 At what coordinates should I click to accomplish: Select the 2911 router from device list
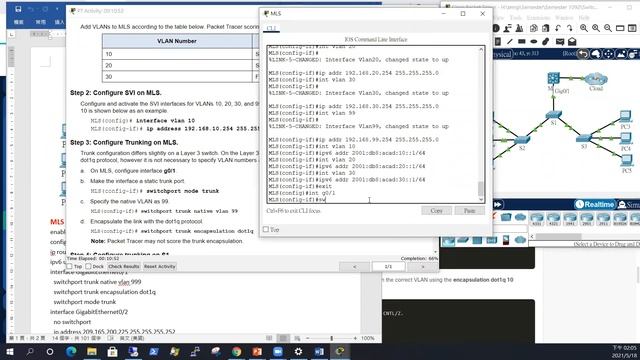[603, 218]
